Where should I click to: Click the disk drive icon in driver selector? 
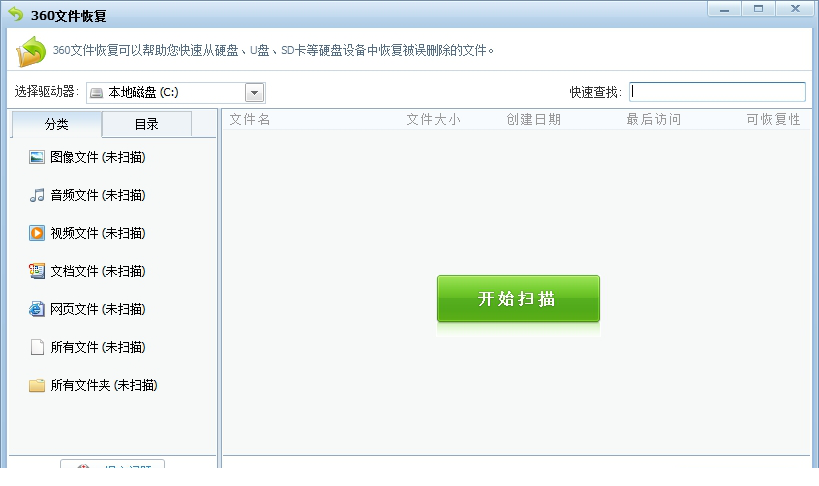pos(97,93)
